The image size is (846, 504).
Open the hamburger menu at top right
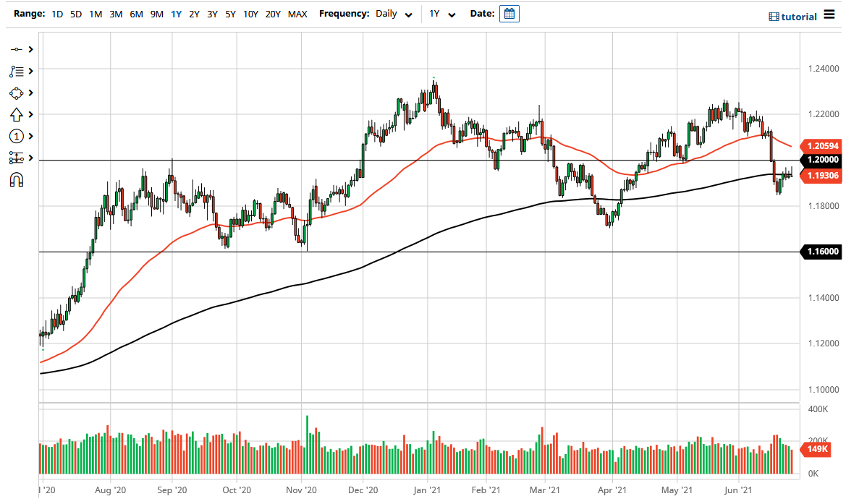pyautogui.click(x=829, y=14)
